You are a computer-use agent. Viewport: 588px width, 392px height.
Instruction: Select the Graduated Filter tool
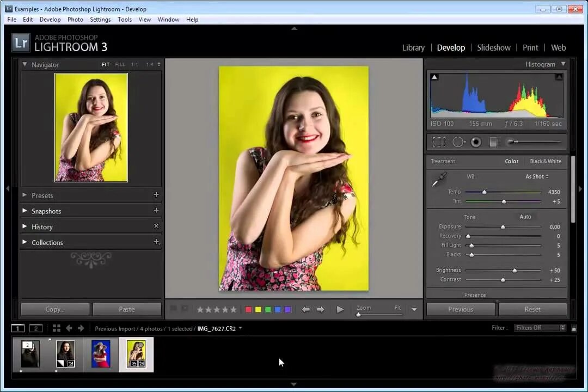(493, 142)
